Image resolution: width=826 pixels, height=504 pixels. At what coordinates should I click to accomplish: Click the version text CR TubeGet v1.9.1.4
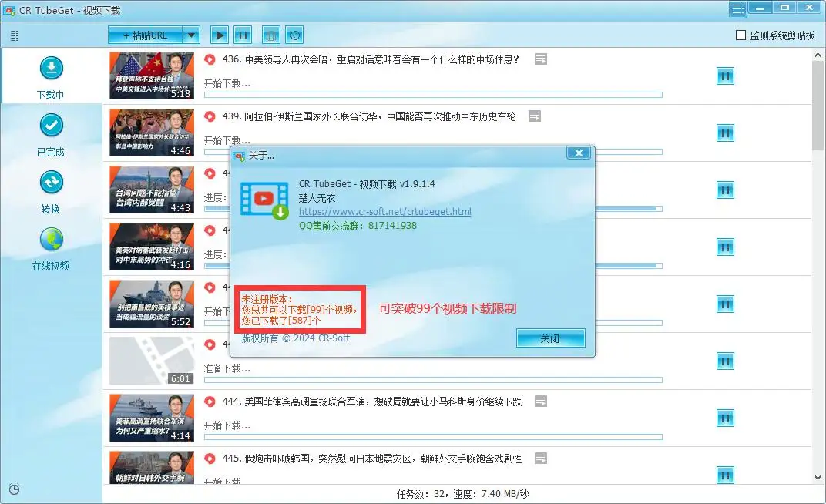(367, 184)
